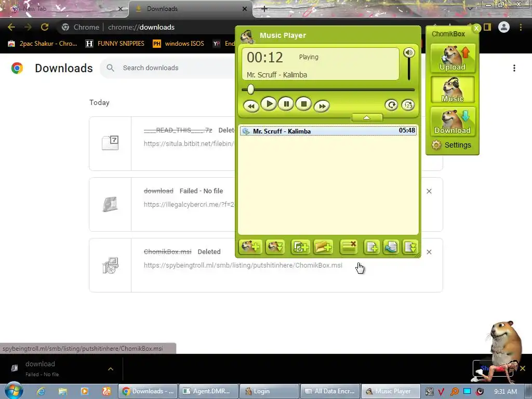The image size is (532, 399).
Task: Click the illegalcybercri.me download link
Action: [x=189, y=205]
